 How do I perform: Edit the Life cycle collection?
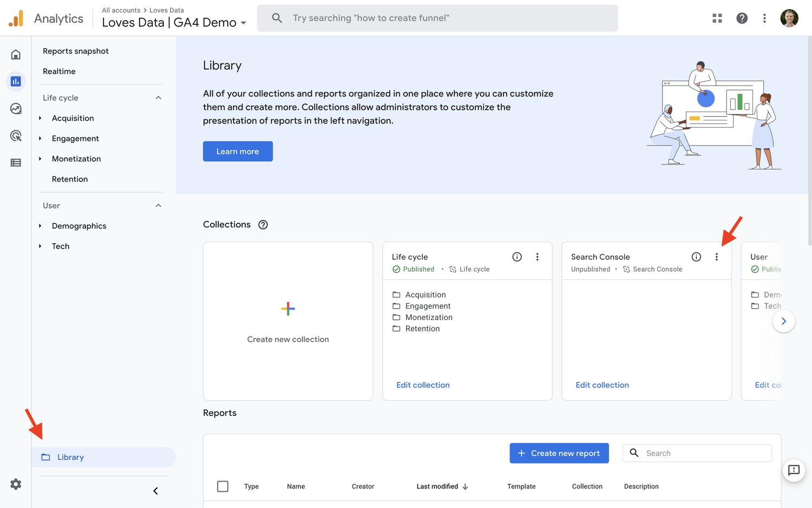[x=423, y=385]
